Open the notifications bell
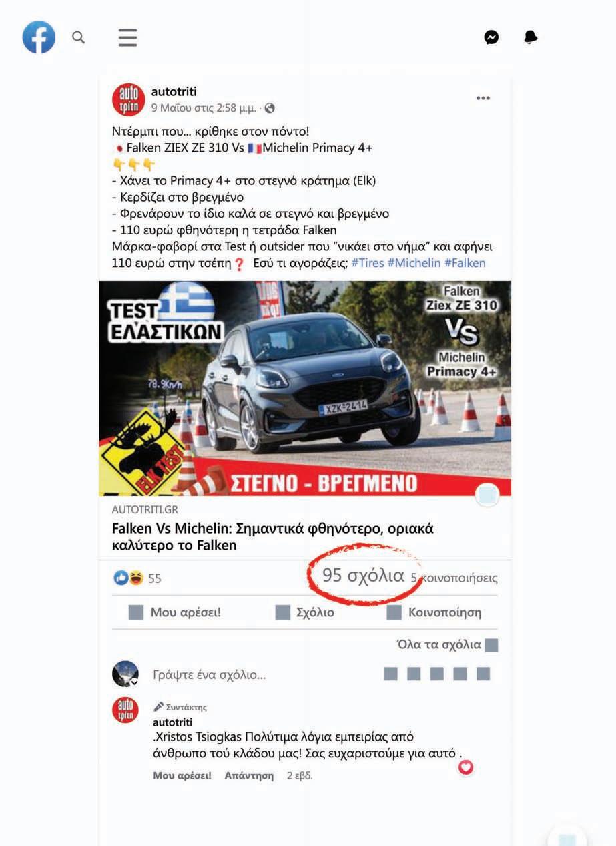 coord(531,37)
